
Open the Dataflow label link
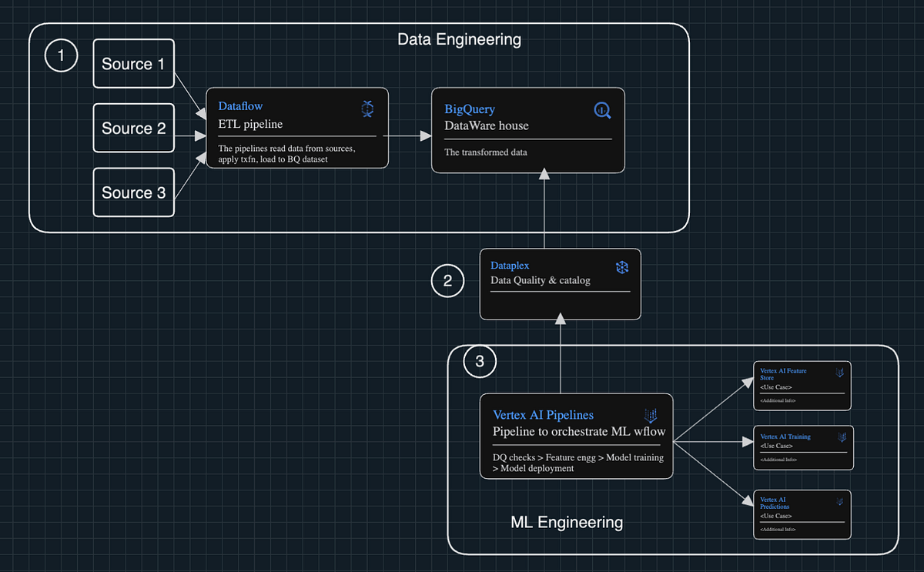tap(239, 105)
